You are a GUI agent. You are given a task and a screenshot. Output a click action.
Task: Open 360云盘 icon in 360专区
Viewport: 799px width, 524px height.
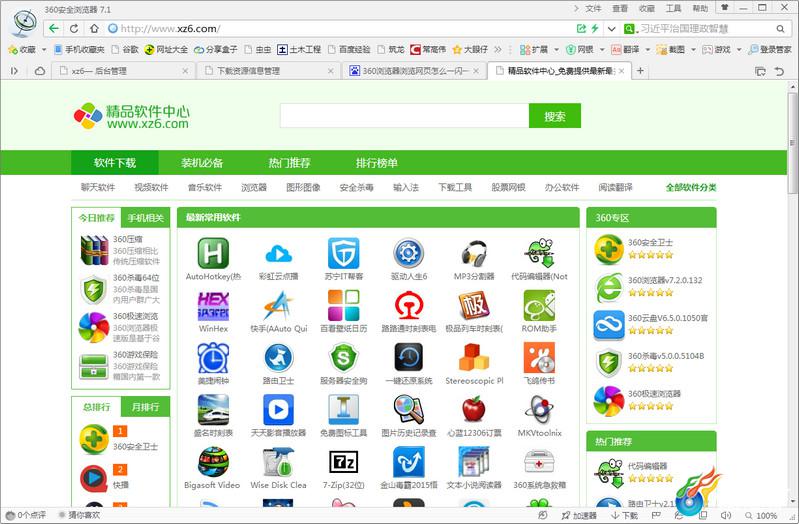click(x=608, y=325)
